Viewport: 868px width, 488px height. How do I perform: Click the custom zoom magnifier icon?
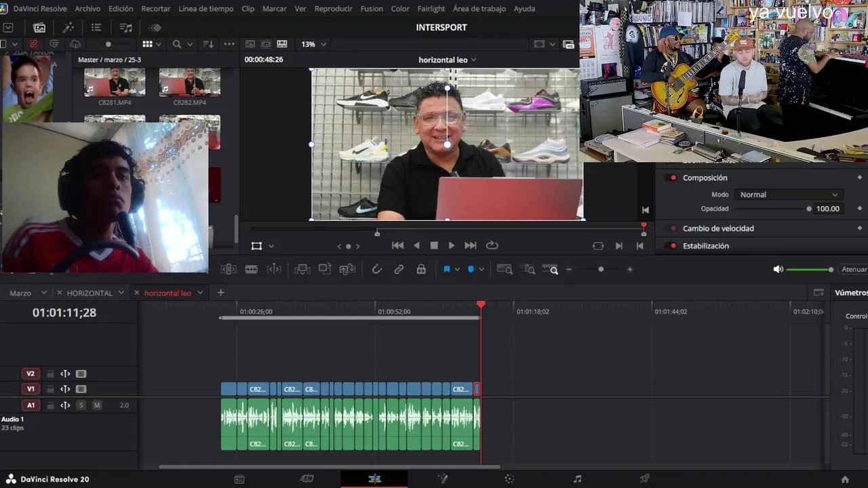550,269
